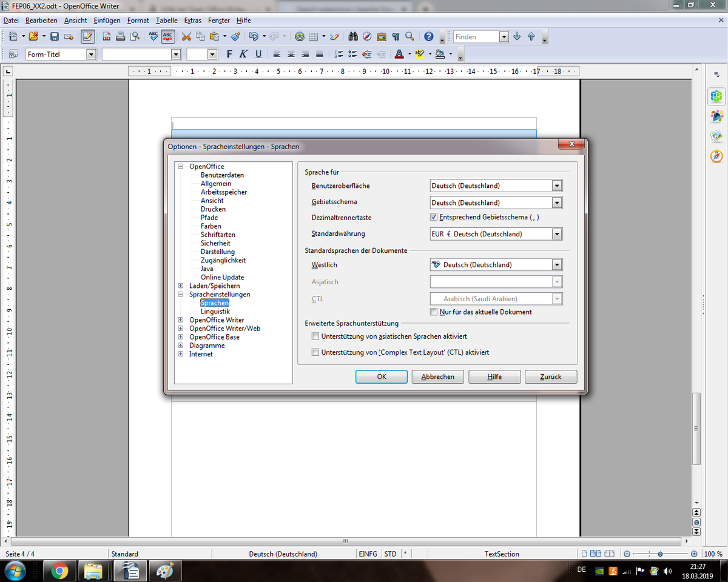Viewport: 728px width, 582px height.
Task: Open the Format menu
Action: click(138, 20)
